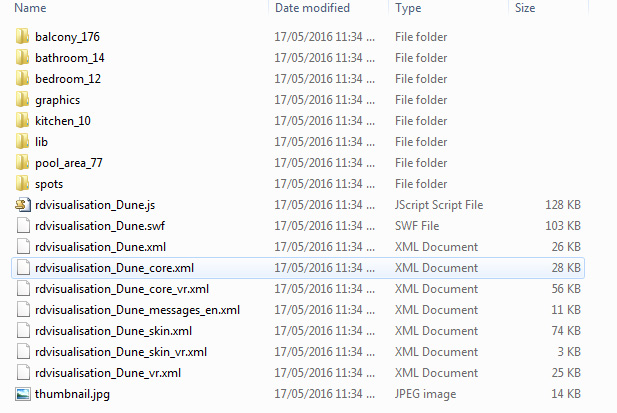Click the JPEG image type cell
Image resolution: width=617 pixels, height=413 pixels.
pyautogui.click(x=426, y=394)
